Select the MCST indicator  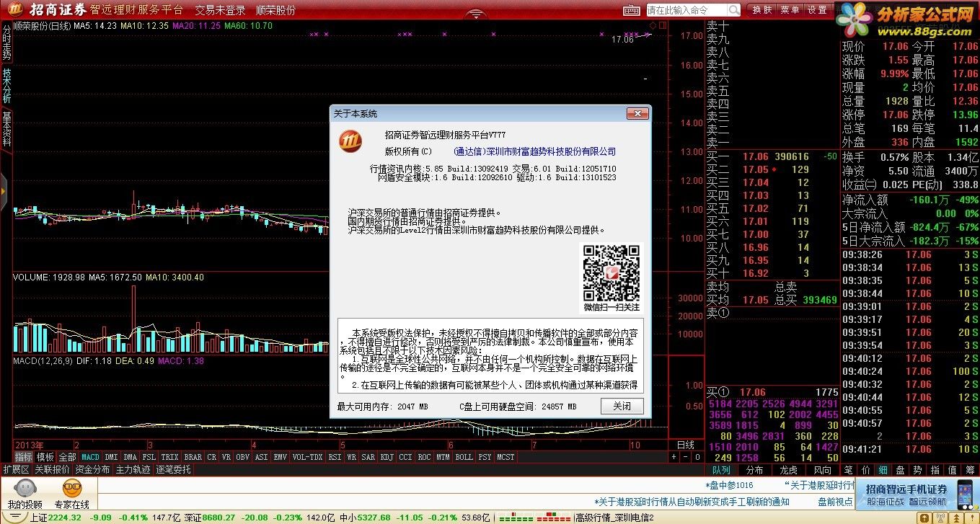coord(506,457)
